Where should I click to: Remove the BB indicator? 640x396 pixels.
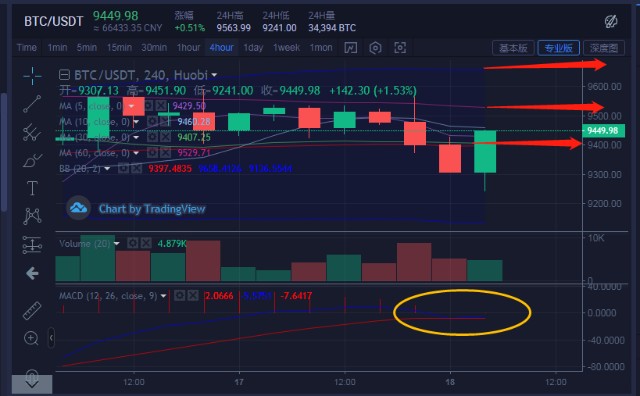(x=136, y=168)
